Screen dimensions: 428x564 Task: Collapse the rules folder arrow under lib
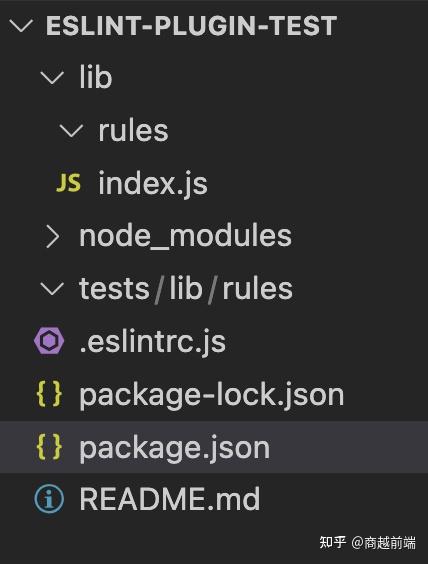coord(71,131)
